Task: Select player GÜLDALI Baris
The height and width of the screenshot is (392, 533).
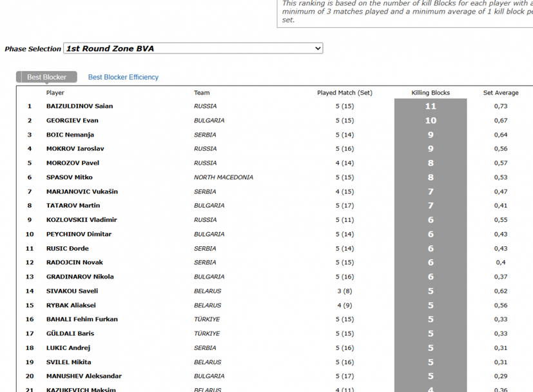Action: [x=70, y=333]
